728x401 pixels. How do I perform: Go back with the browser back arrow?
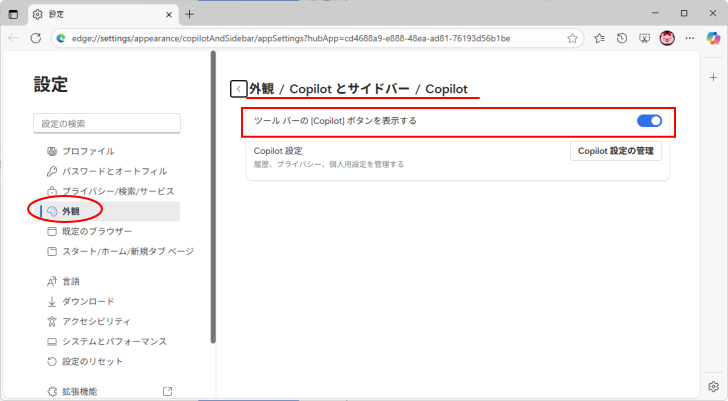[13, 38]
